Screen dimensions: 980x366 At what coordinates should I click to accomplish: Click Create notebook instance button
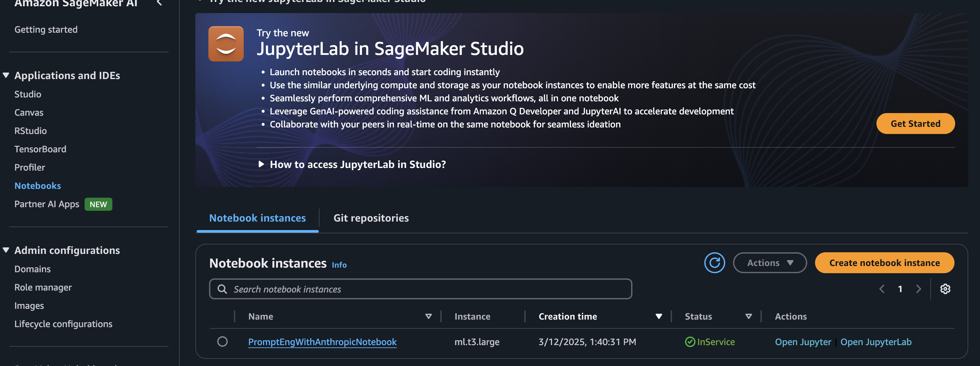pyautogui.click(x=884, y=263)
